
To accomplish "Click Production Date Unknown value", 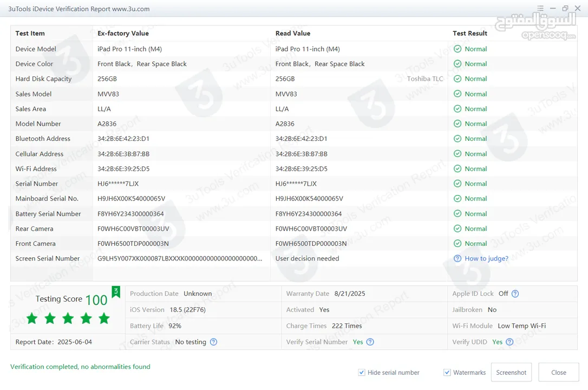I will (x=198, y=294).
